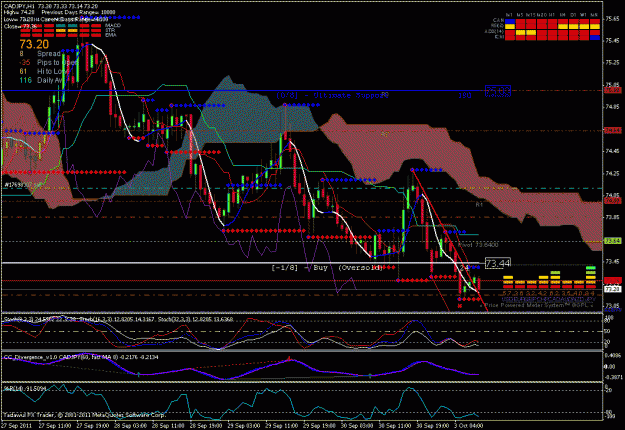
Task: Click the large orange 73.20 price readout
Action: (x=34, y=44)
